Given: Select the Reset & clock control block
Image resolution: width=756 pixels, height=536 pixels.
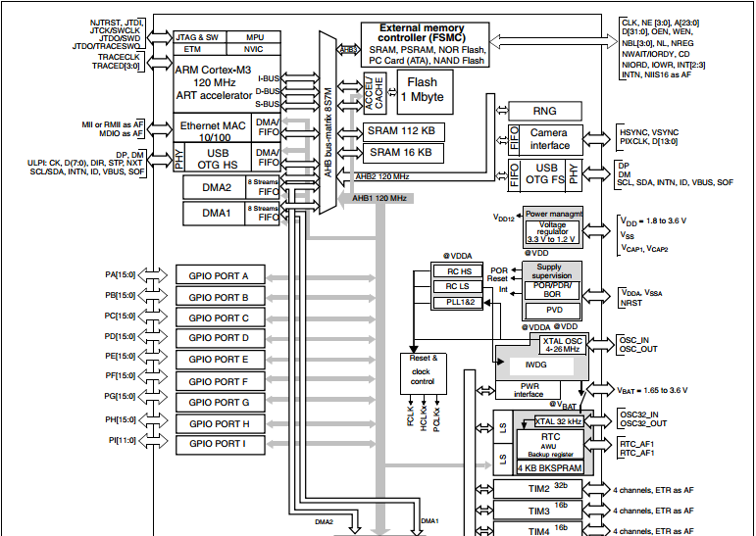Looking at the screenshot, I should (424, 373).
